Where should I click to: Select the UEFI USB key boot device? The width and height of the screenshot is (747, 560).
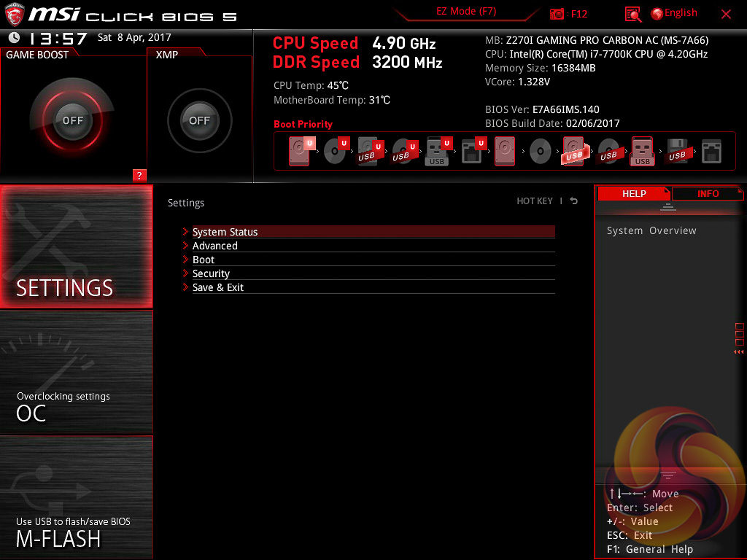(438, 151)
